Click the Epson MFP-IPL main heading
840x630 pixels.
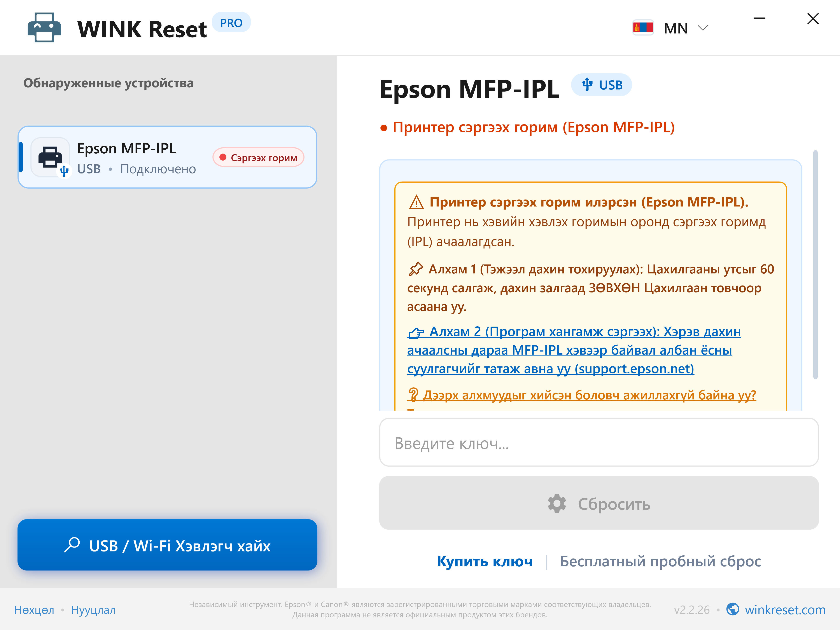point(469,89)
